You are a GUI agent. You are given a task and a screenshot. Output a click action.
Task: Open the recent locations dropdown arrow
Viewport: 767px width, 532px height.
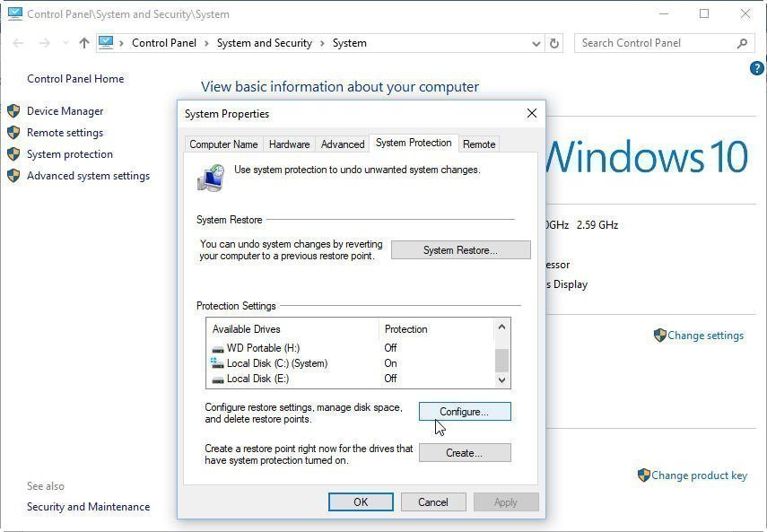coord(65,43)
